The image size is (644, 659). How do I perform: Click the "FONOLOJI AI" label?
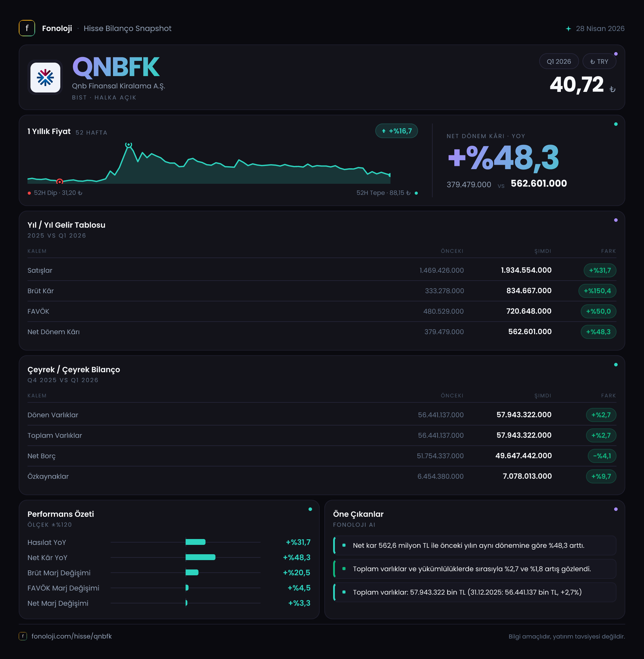pos(354,525)
